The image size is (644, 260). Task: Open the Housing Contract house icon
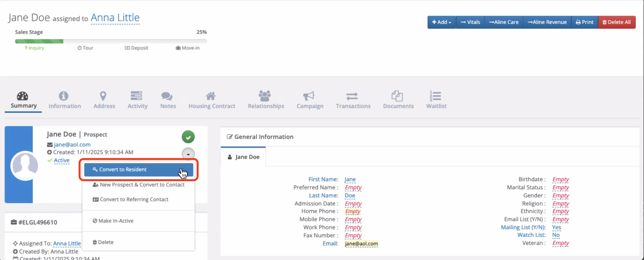210,96
